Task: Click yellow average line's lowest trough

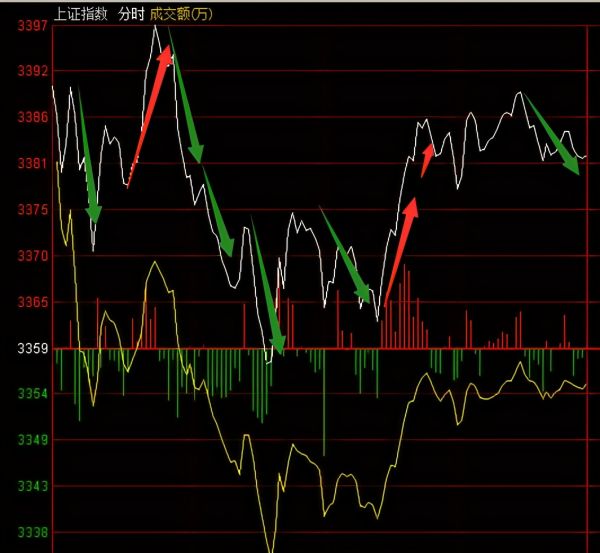Action: 270,548
